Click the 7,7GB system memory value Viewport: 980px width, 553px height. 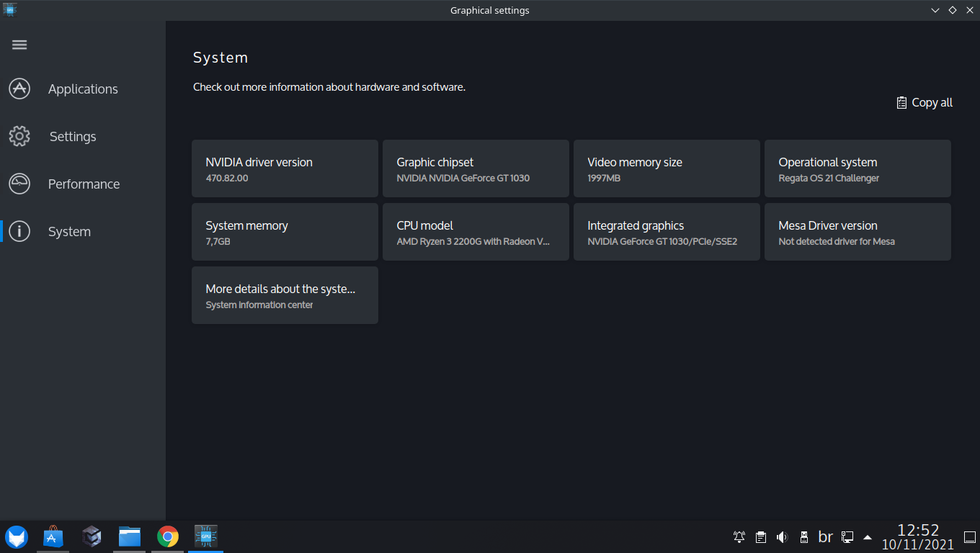[218, 242]
